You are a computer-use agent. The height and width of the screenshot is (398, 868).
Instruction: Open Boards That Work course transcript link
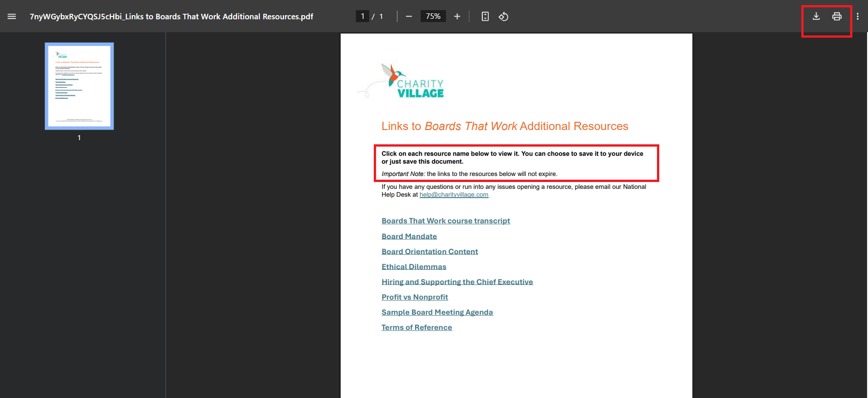coord(445,221)
